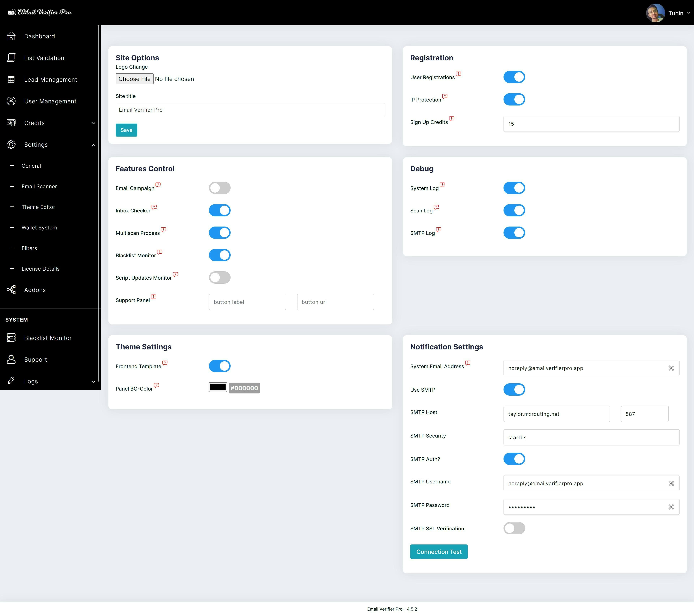694x616 pixels.
Task: Open the Theme Editor settings page
Action: 38,207
